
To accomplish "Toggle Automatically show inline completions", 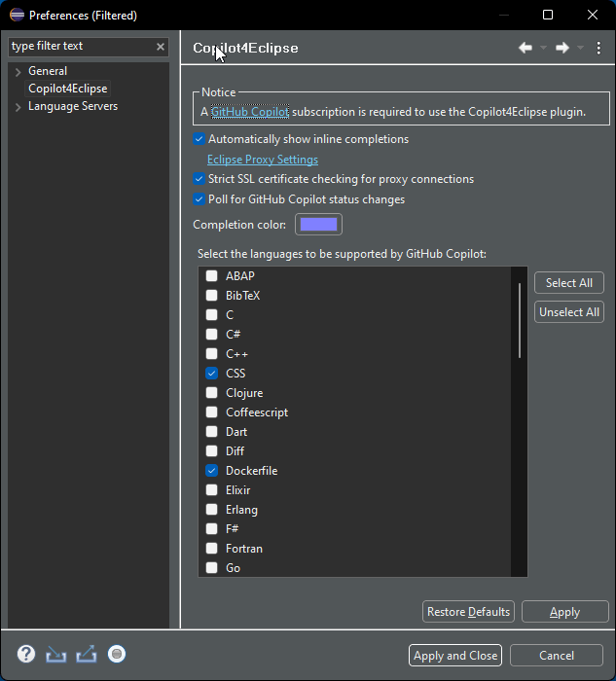I will click(x=199, y=139).
